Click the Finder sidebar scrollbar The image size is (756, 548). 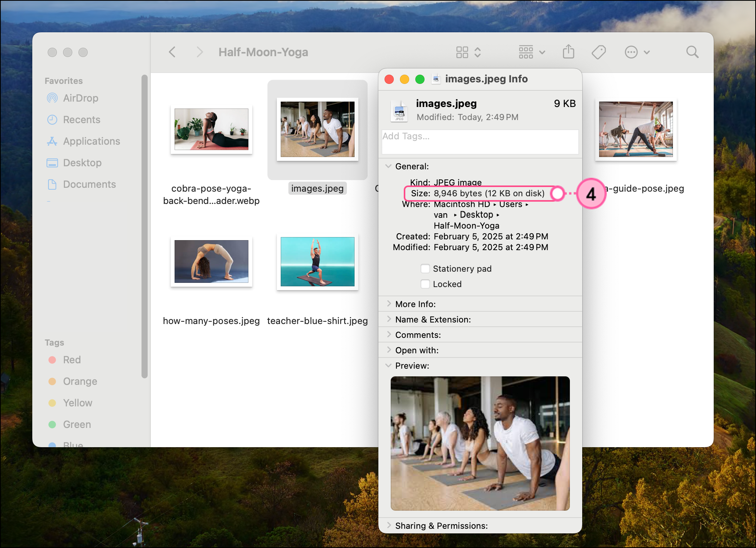[145, 226]
